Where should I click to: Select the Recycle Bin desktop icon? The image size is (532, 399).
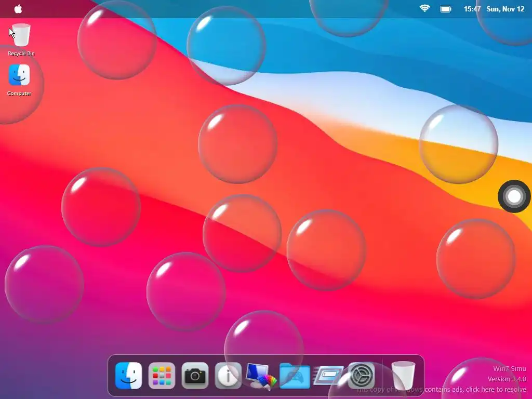coord(21,39)
